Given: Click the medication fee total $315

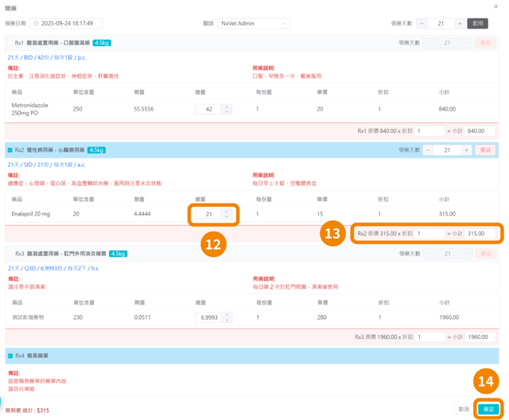Looking at the screenshot, I should pos(27,410).
